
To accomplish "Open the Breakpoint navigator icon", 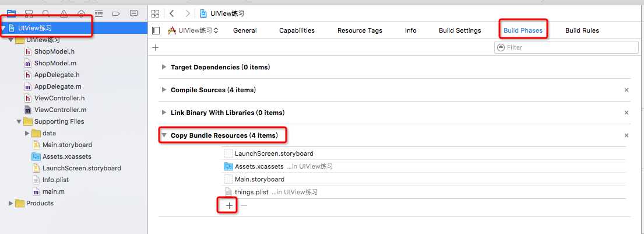I will [x=116, y=13].
